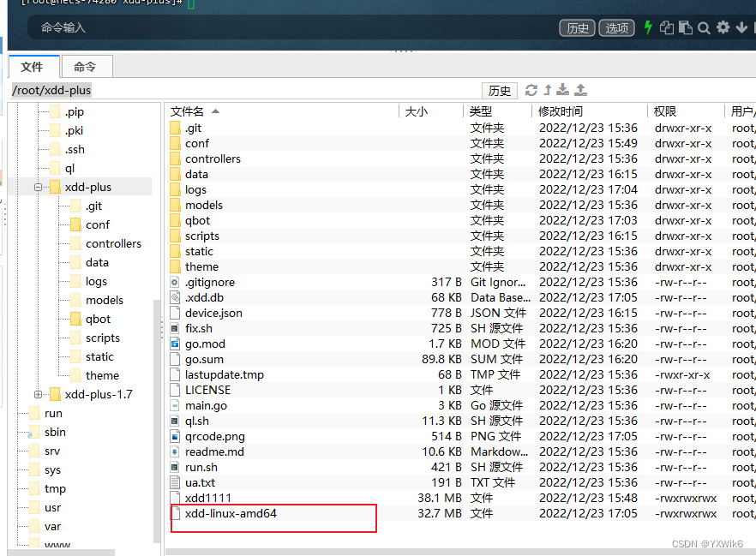
Task: Select the sbin folder in the tree
Action: 55,432
